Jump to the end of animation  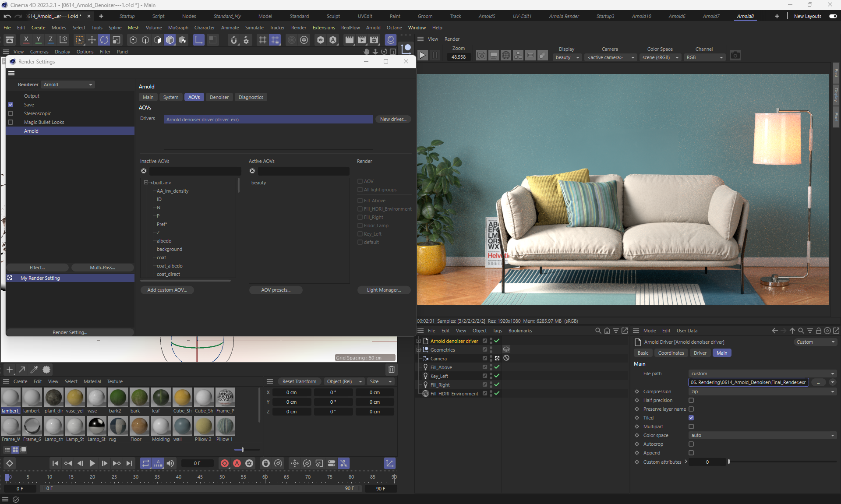pyautogui.click(x=129, y=463)
